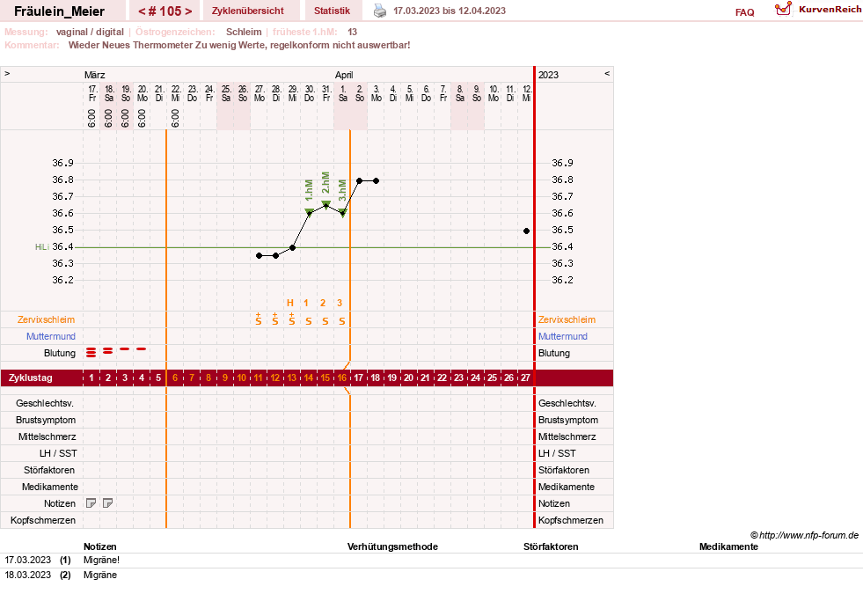Select the 2.hM temperature marker
This screenshot has width=863, height=616.
[x=325, y=205]
